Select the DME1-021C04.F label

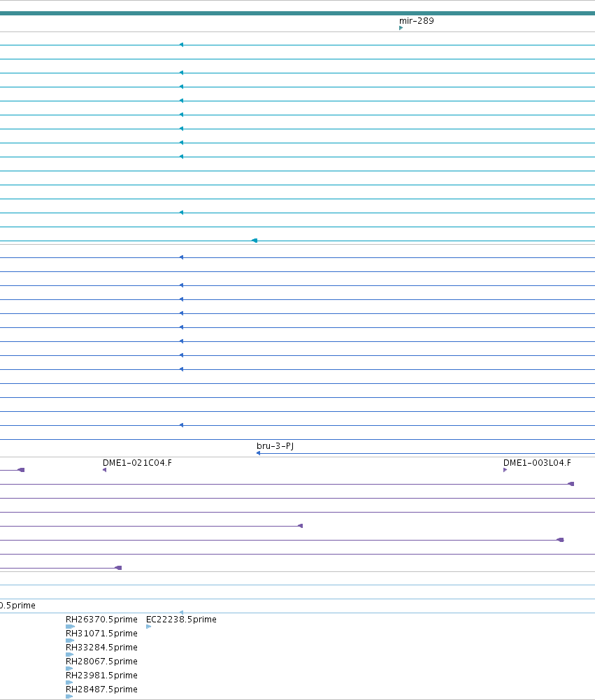click(137, 463)
